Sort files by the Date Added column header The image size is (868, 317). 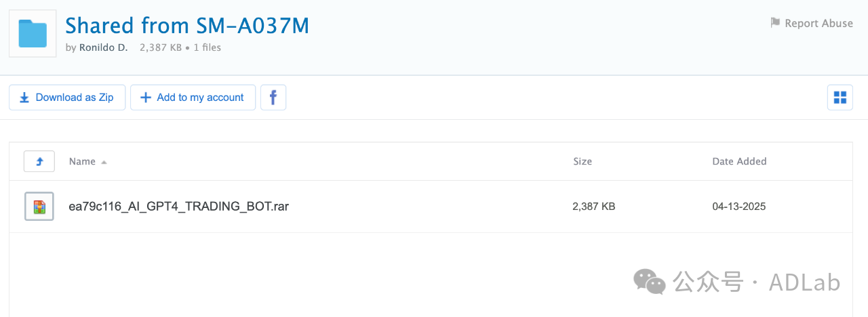tap(739, 161)
